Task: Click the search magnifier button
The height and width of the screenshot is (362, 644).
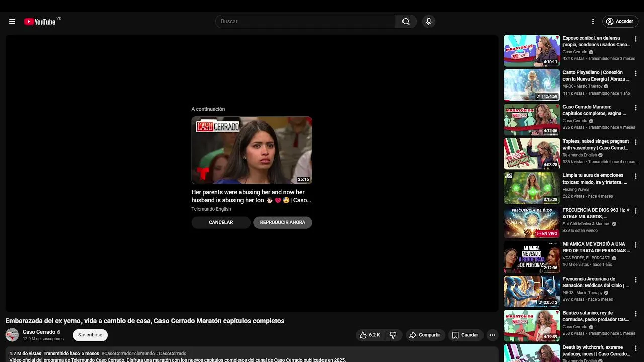Action: point(406,22)
